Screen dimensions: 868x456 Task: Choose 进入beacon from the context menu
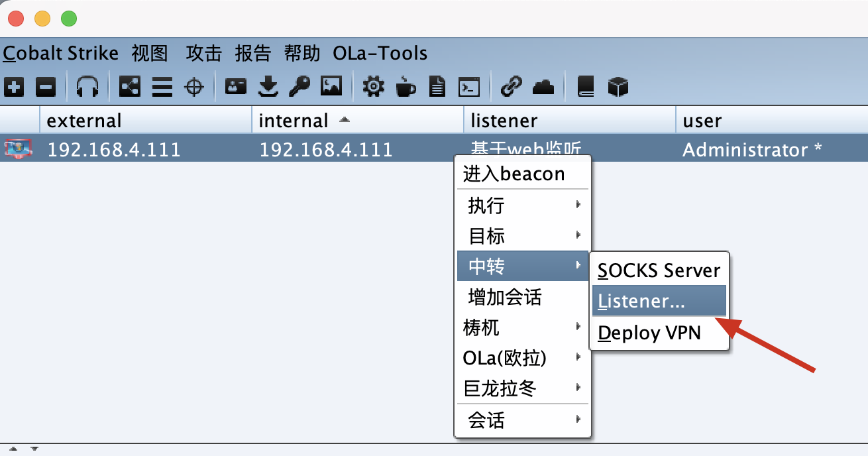click(x=522, y=174)
